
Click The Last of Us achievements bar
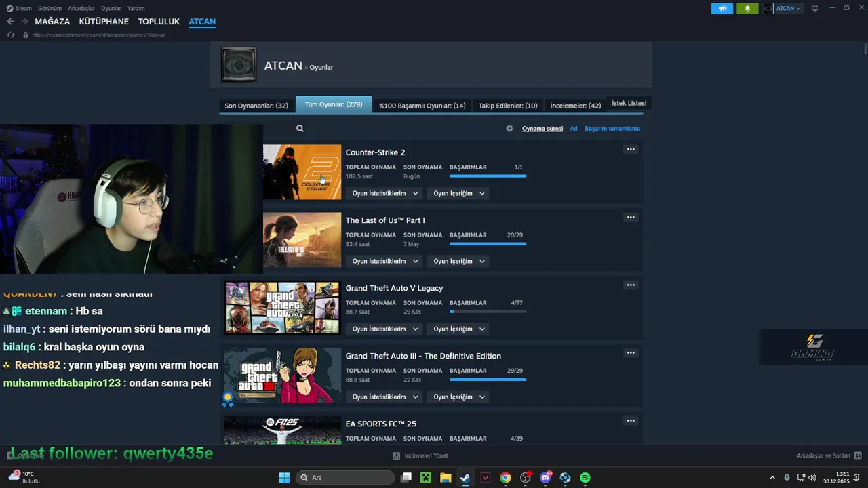[488, 244]
